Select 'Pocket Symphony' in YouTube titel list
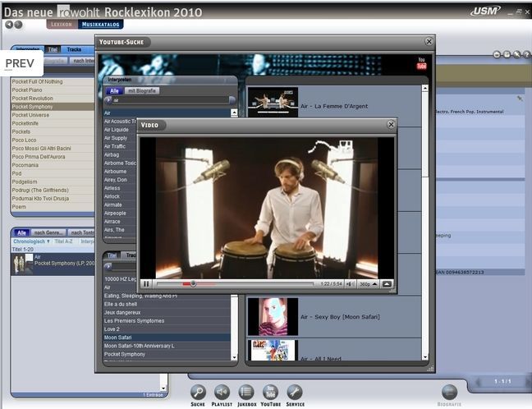The image size is (532, 409). (167, 354)
